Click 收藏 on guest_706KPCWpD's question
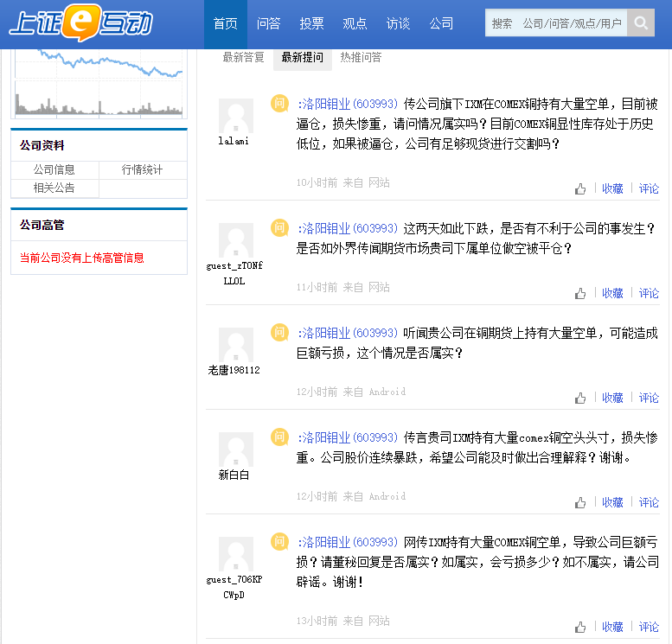Screen dimensions: 672x644 612,628
